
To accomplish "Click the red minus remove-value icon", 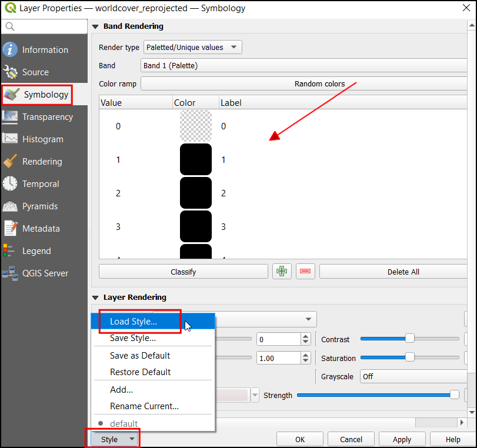I will click(306, 272).
